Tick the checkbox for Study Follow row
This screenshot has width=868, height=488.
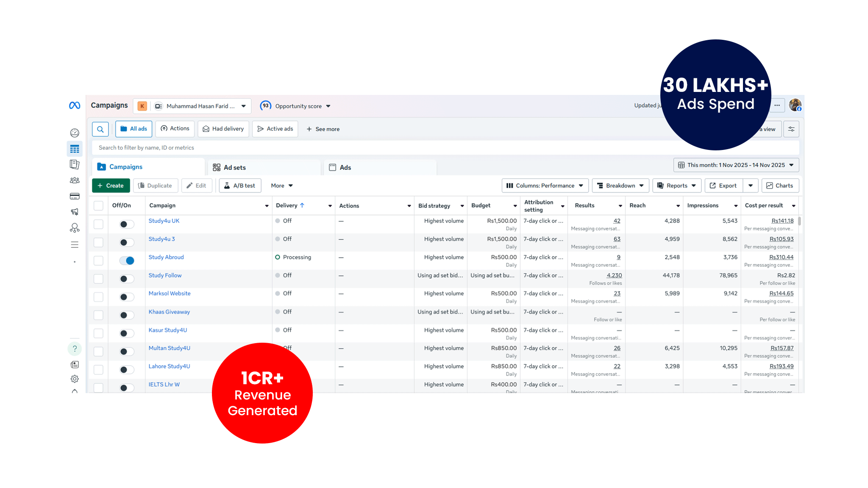[98, 279]
